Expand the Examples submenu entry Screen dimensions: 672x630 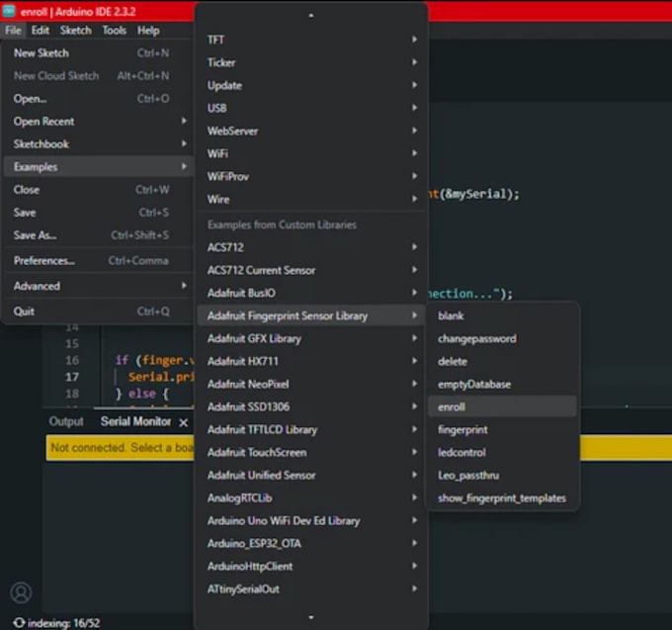[x=98, y=167]
